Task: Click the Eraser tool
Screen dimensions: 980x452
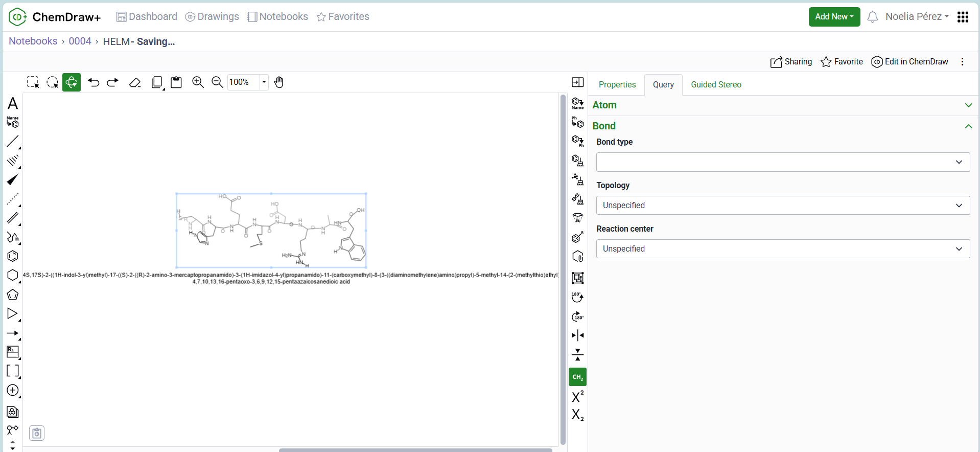Action: [135, 82]
